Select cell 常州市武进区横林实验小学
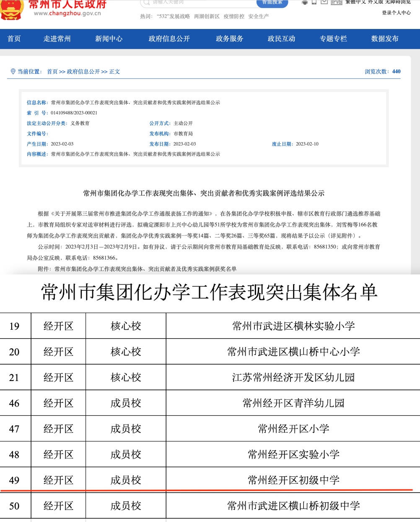Image resolution: width=420 pixels, height=522 pixels. tap(293, 326)
